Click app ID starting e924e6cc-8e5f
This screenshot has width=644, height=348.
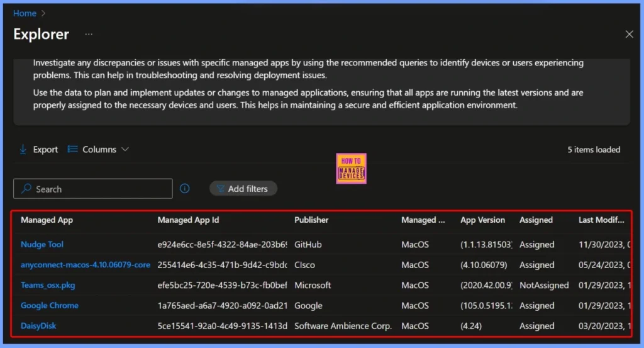(222, 244)
